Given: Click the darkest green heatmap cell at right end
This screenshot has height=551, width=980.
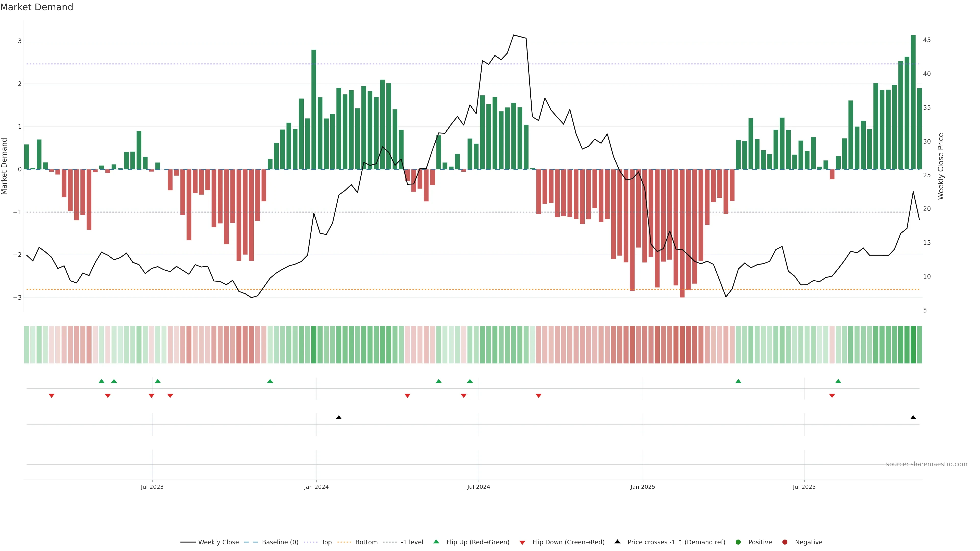Looking at the screenshot, I should click(x=913, y=345).
